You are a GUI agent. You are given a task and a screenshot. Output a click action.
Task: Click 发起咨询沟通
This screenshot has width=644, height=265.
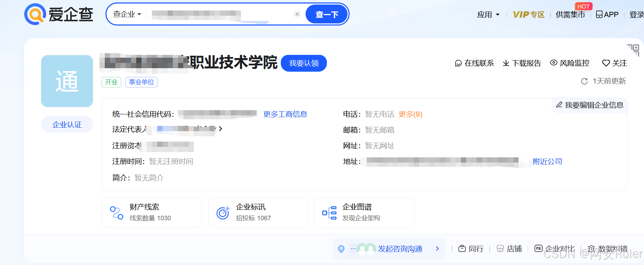point(400,249)
